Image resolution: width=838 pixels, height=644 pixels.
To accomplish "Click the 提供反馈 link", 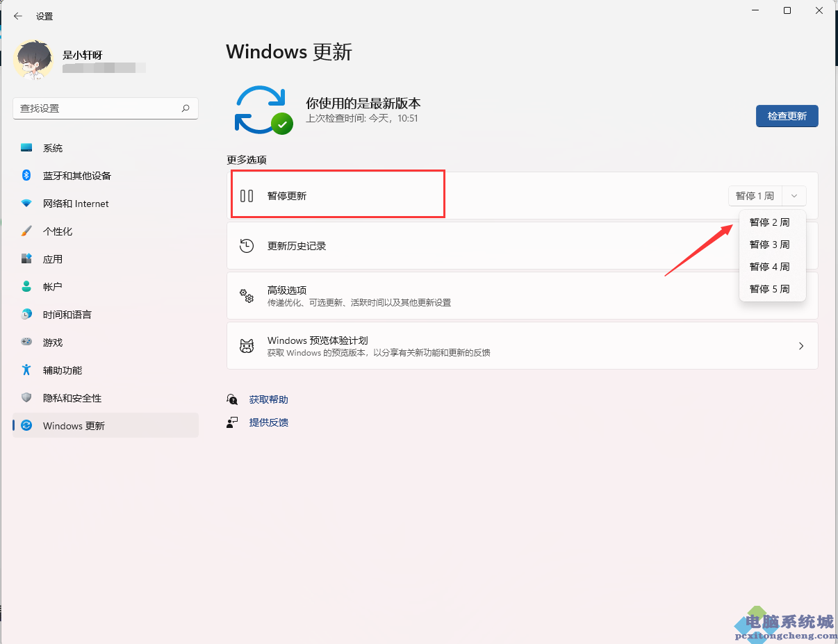I will click(x=269, y=422).
